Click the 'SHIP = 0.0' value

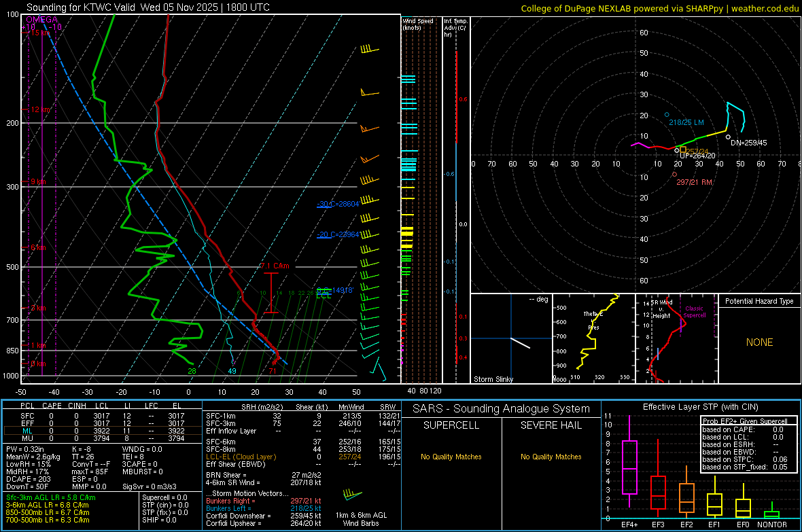[x=159, y=520]
